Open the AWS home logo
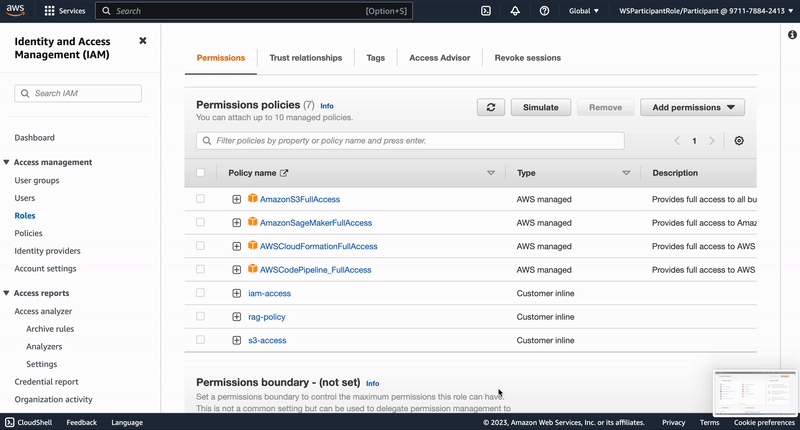The width and height of the screenshot is (800, 430). click(15, 10)
